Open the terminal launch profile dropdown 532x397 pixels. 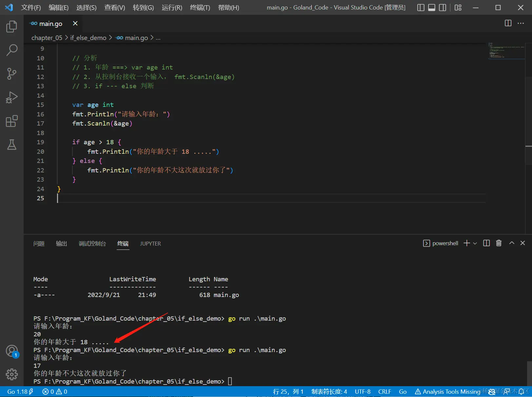(475, 243)
